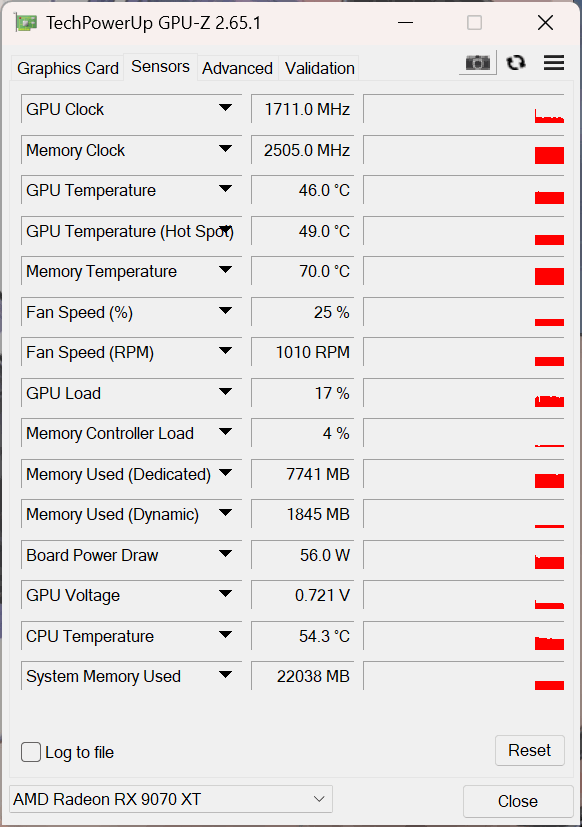Open the Memory Temperature dropdown arrow
Screen dimensions: 582x827
225,270
